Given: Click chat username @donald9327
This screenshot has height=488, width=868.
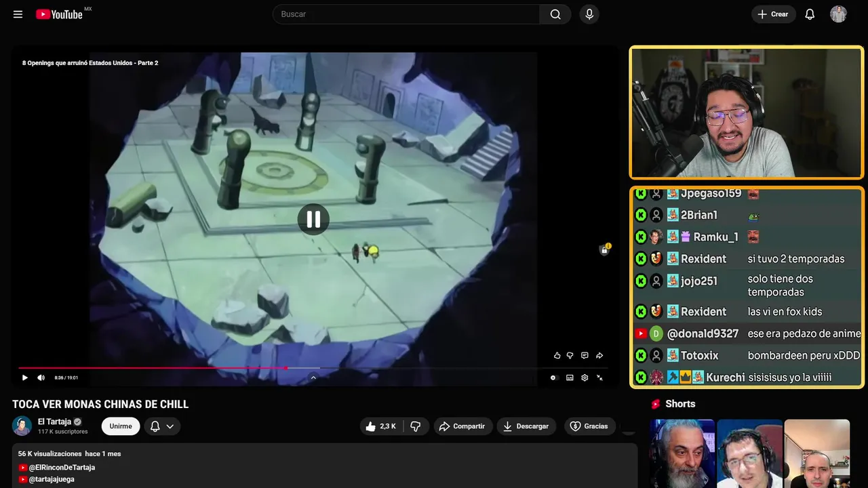Looking at the screenshot, I should (x=703, y=333).
